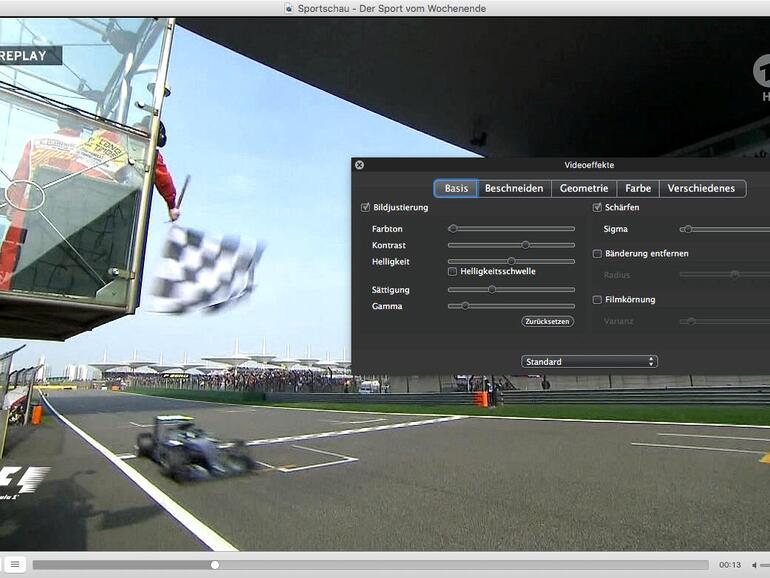Viewport: 770px width, 578px height.
Task: Enable the Helligkeitsschwelle checkbox
Action: 453,272
